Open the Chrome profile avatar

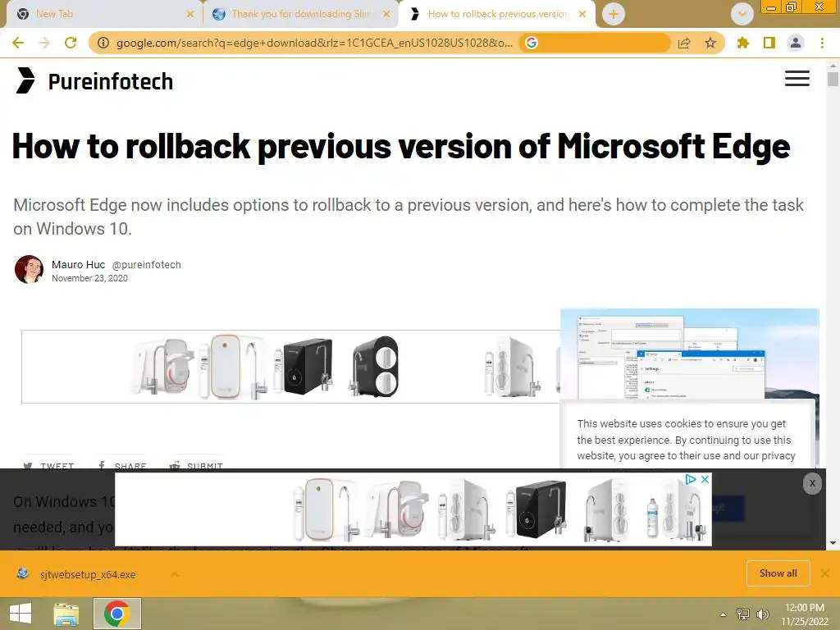click(x=796, y=43)
